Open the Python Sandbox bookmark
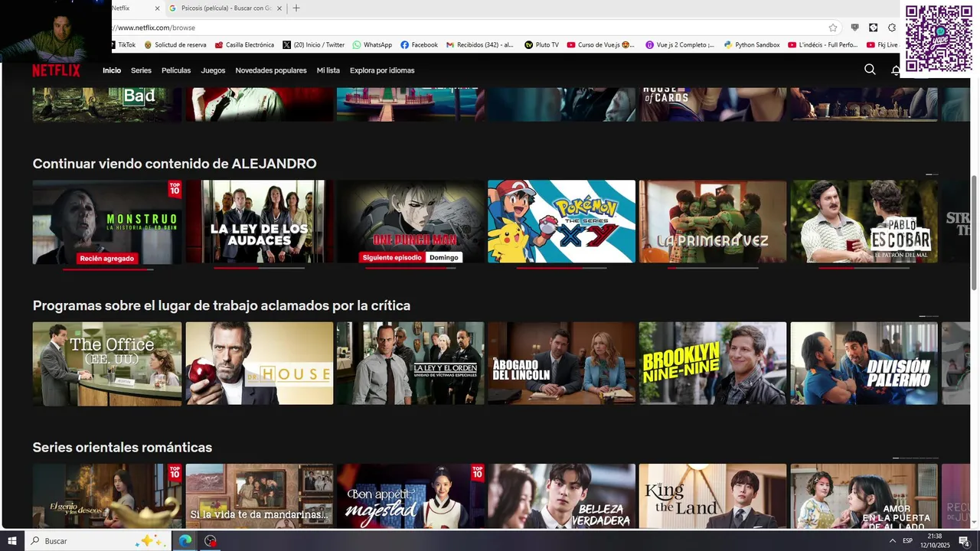 (x=752, y=45)
